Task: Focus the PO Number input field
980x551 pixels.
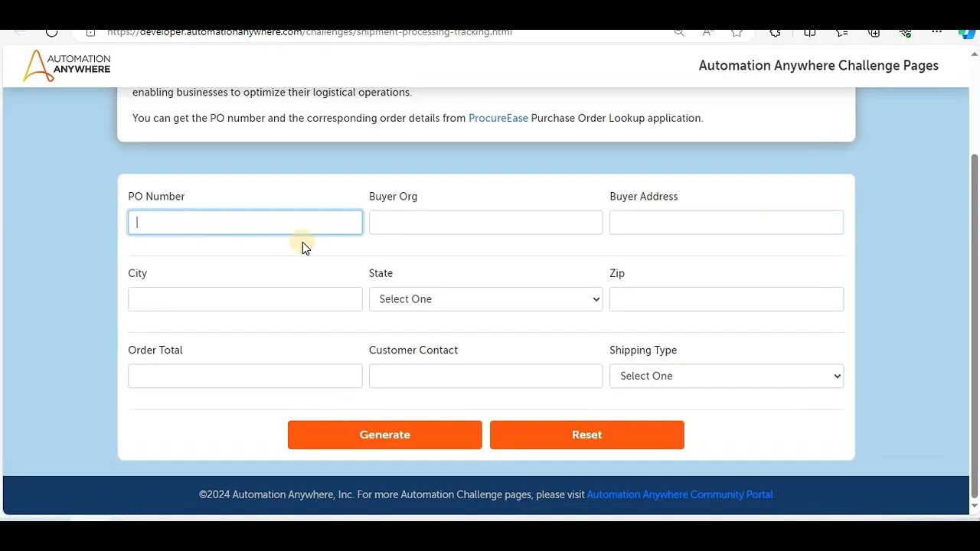Action: point(245,223)
